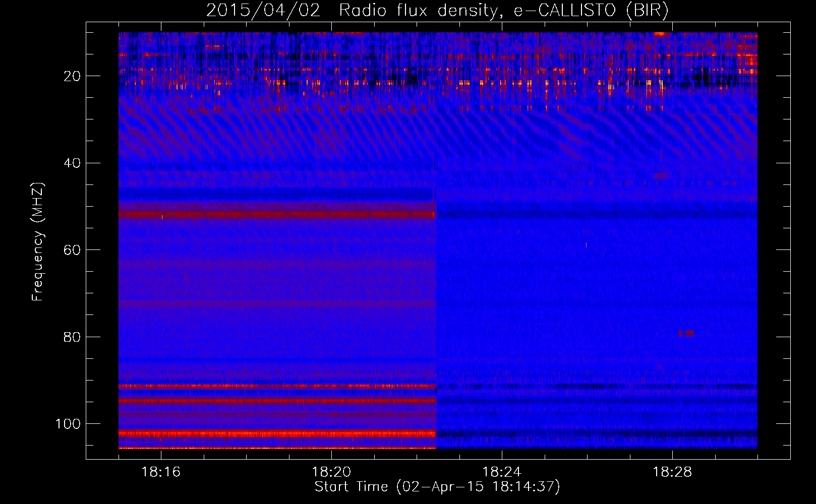
Task: Click the small red blip near 80 MHz
Action: click(686, 333)
